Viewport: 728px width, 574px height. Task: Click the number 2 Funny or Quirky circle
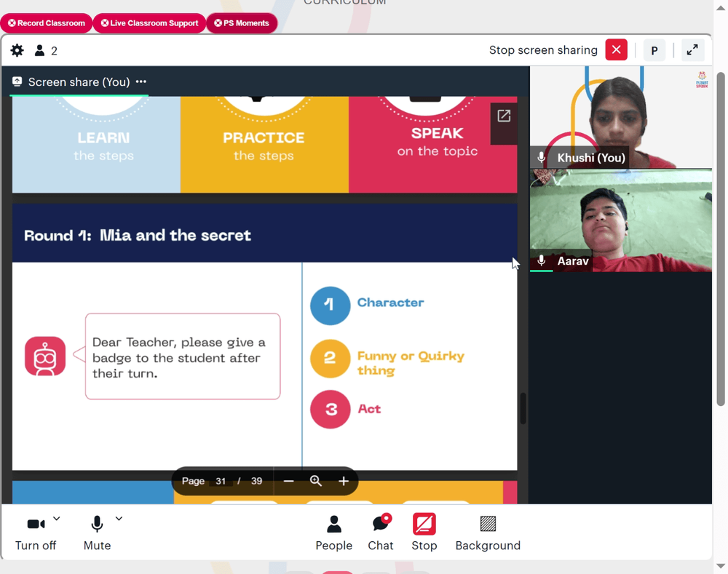[330, 359]
